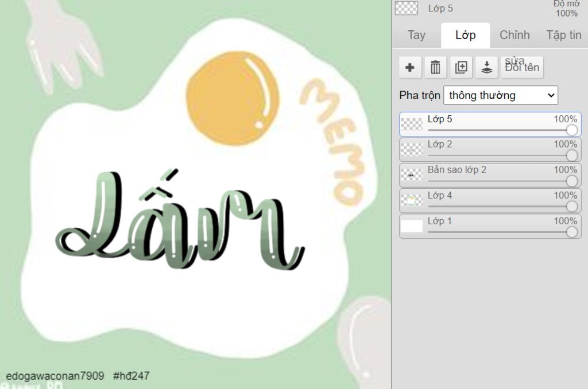Pick the Lớp 4 layer thumbnail
588x389 pixels.
pyautogui.click(x=411, y=200)
